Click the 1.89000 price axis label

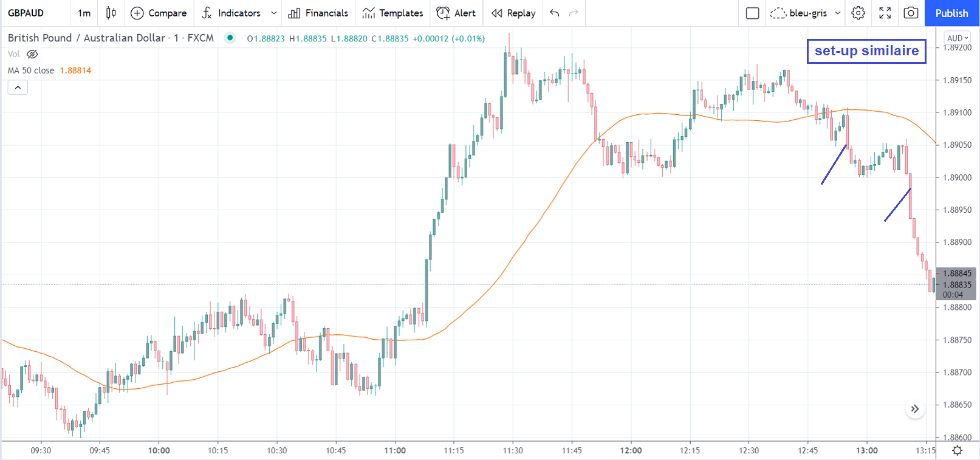click(957, 177)
